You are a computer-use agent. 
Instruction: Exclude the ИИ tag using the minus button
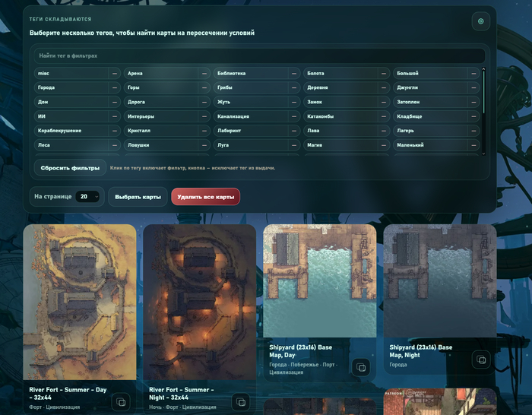115,116
